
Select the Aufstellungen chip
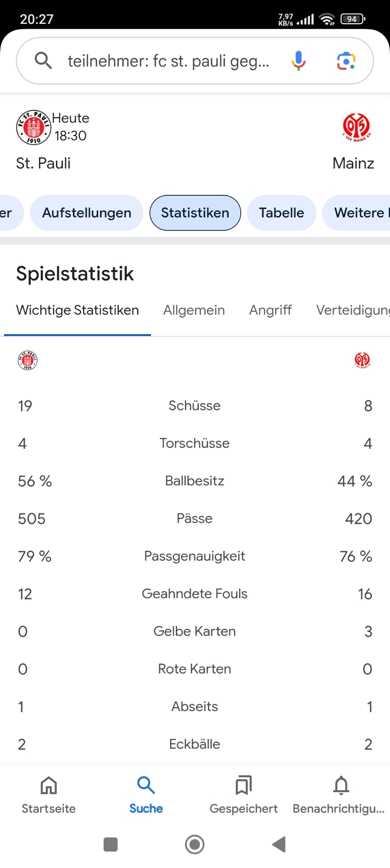(87, 213)
